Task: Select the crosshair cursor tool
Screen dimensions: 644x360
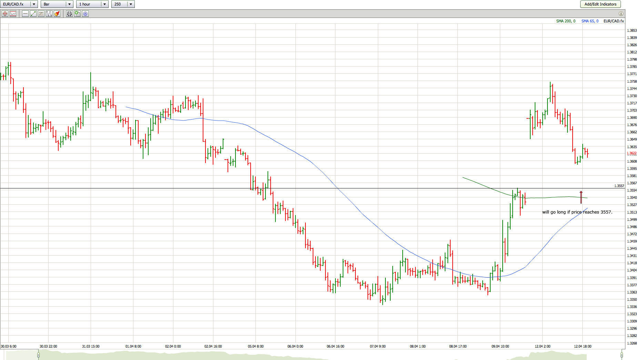Action: (x=5, y=14)
